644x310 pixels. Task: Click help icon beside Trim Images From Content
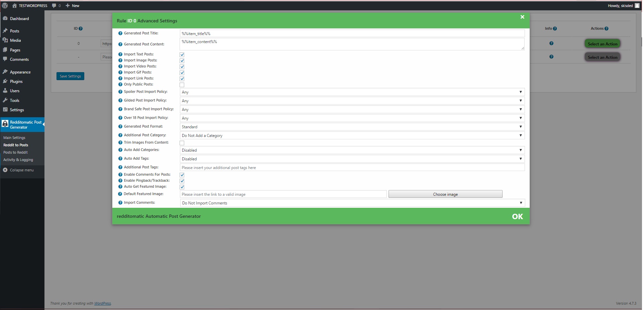click(x=120, y=143)
